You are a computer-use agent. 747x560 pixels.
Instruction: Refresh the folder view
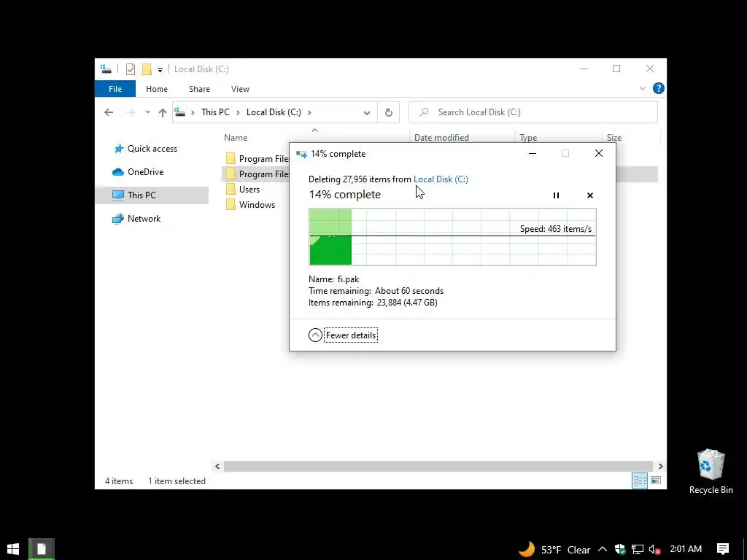389,112
